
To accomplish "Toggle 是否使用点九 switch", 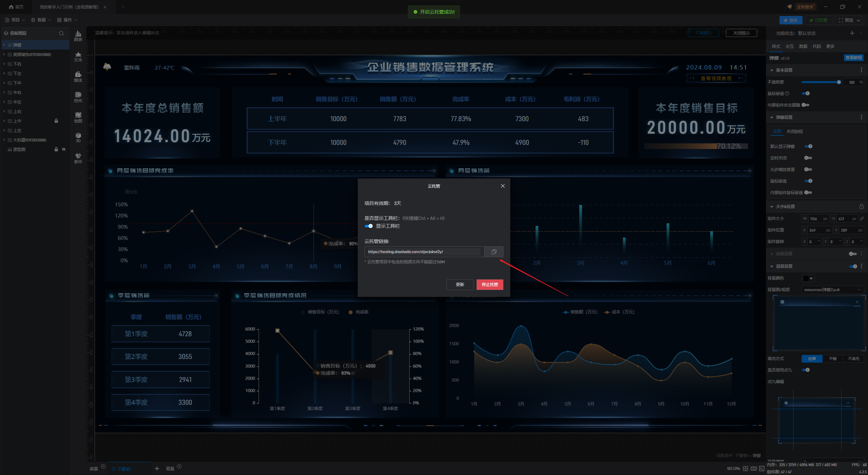I will pos(806,370).
